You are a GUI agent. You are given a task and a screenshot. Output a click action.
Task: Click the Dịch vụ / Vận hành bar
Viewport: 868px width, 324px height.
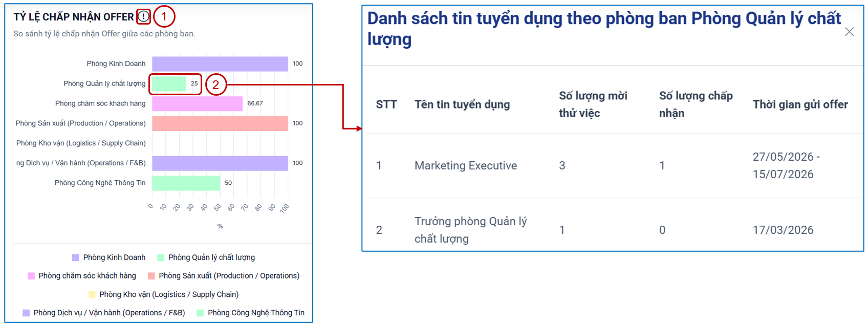[x=220, y=163]
